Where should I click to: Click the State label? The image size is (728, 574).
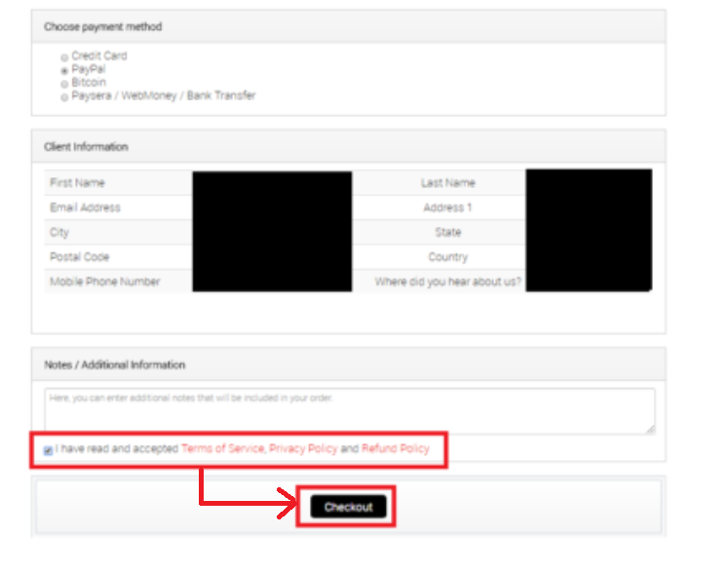point(448,232)
